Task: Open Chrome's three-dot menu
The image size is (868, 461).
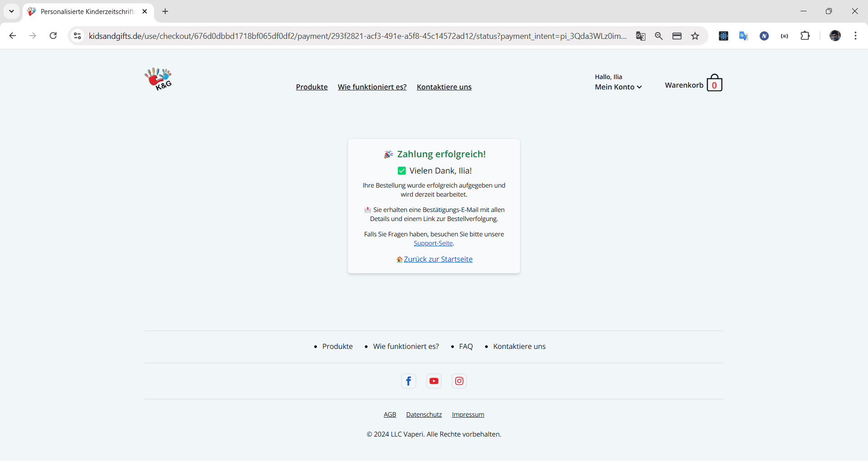Action: click(855, 36)
